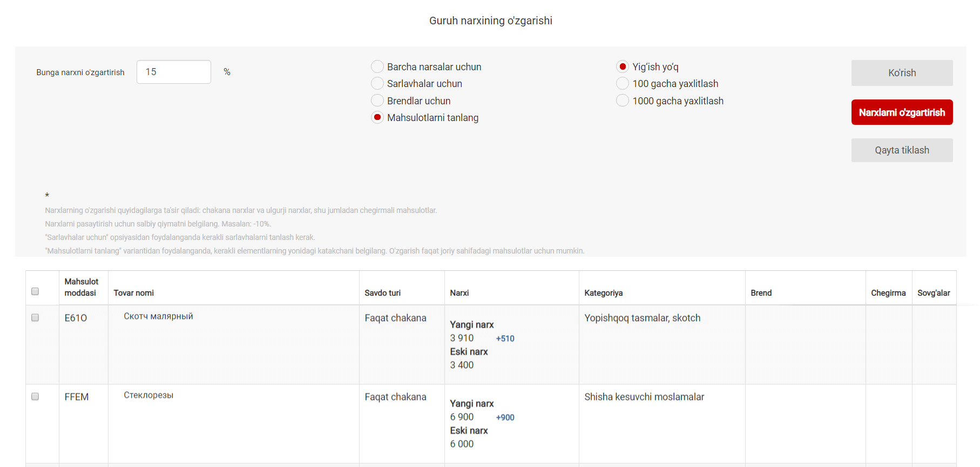This screenshot has width=980, height=467.
Task: Click the 'Narxi' column header
Action: (x=459, y=293)
